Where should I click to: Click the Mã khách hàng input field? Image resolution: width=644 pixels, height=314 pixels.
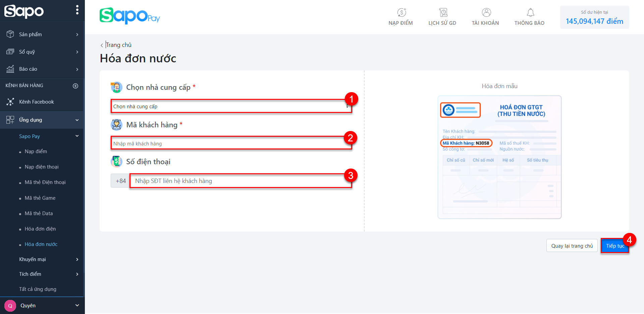[231, 143]
